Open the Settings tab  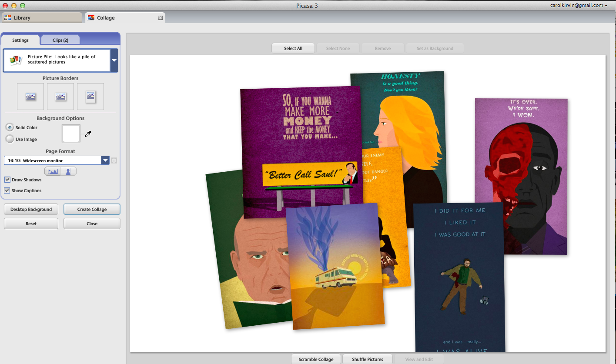(x=20, y=40)
